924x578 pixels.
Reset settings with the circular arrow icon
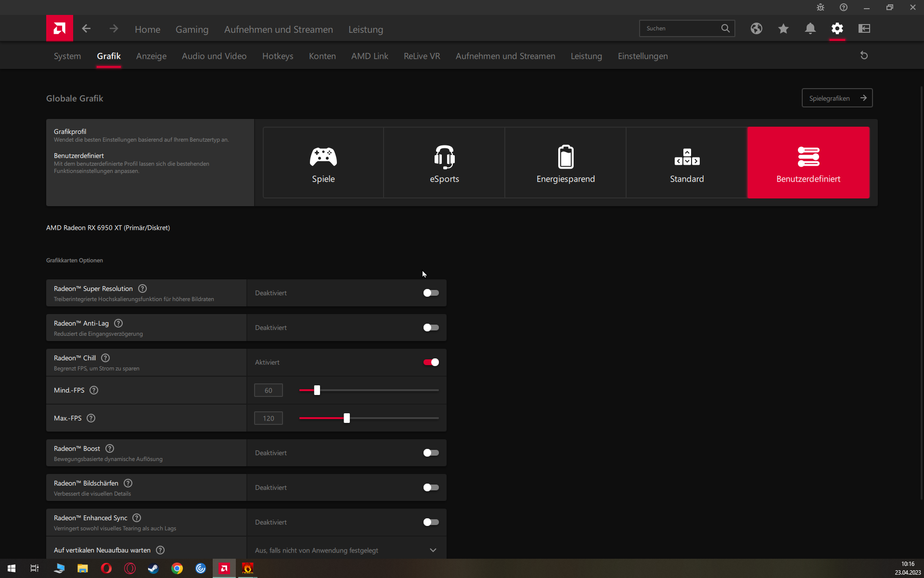864,55
